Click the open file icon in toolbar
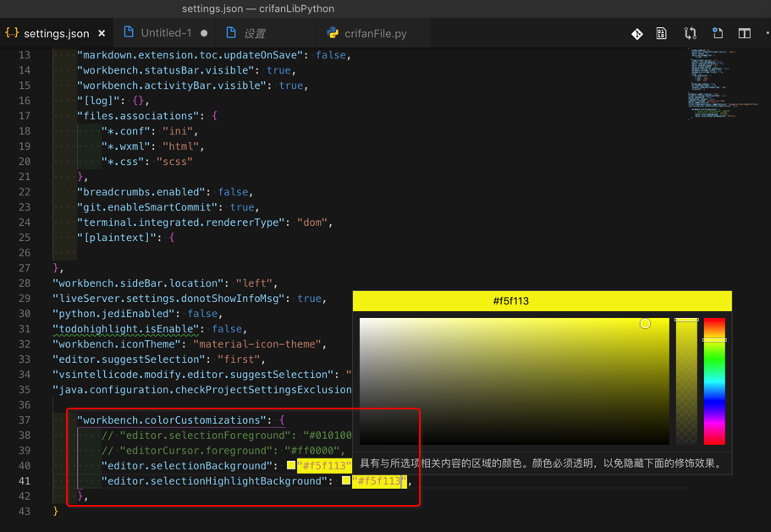The width and height of the screenshot is (771, 532). coord(718,33)
